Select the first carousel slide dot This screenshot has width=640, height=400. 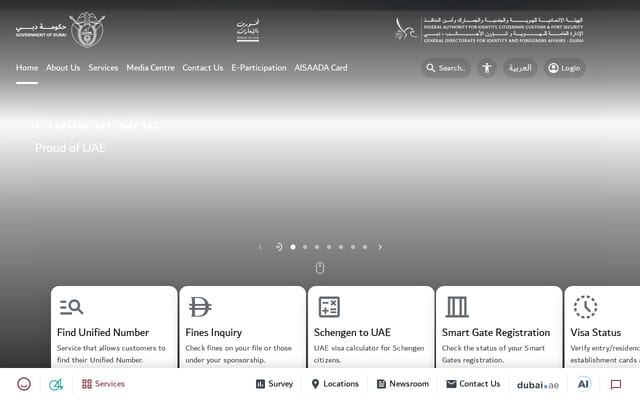point(293,247)
